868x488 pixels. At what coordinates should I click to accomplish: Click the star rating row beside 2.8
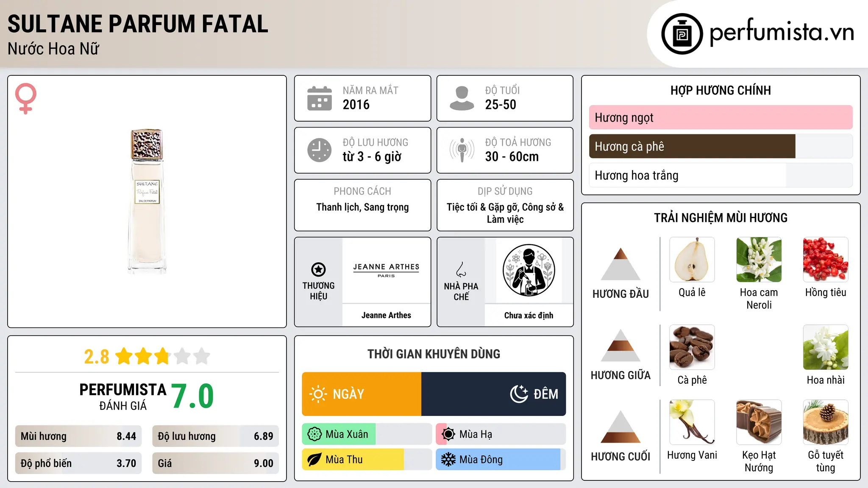pos(163,356)
